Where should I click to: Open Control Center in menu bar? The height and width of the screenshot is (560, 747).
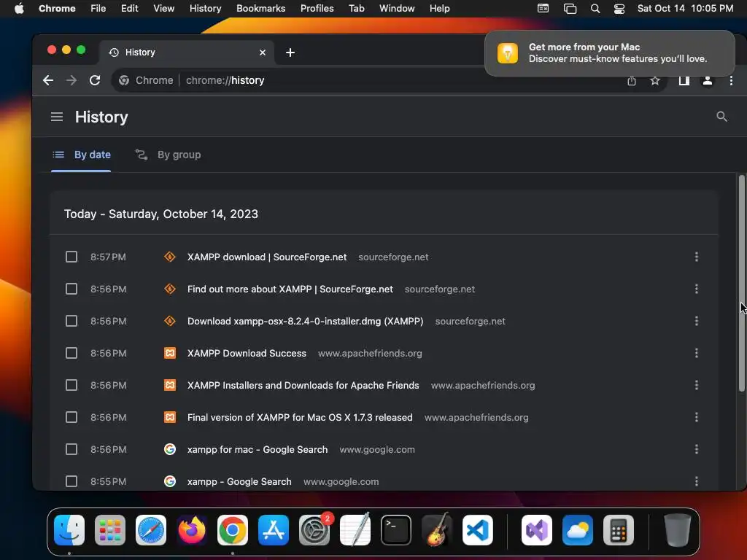pos(619,9)
